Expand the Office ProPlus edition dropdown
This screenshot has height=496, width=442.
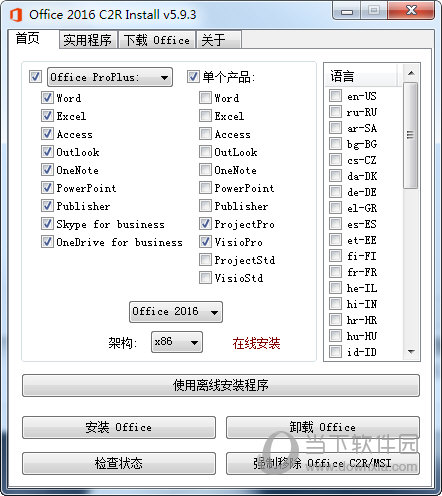pos(110,77)
